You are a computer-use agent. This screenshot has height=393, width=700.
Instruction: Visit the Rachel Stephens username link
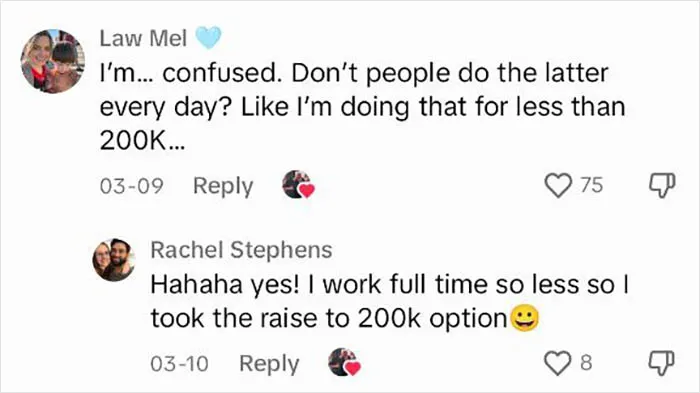(241, 250)
